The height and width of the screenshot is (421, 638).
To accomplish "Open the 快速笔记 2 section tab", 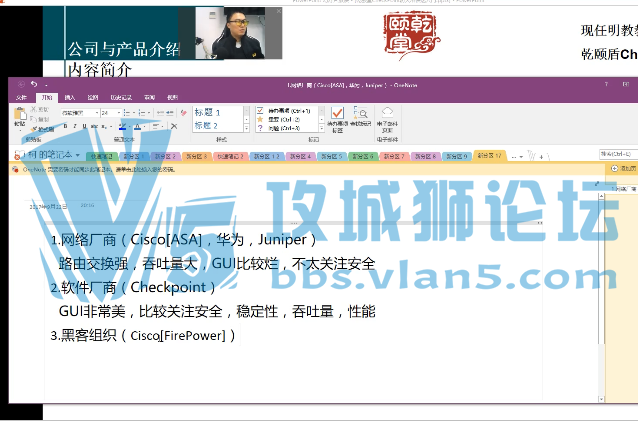I will [x=230, y=156].
